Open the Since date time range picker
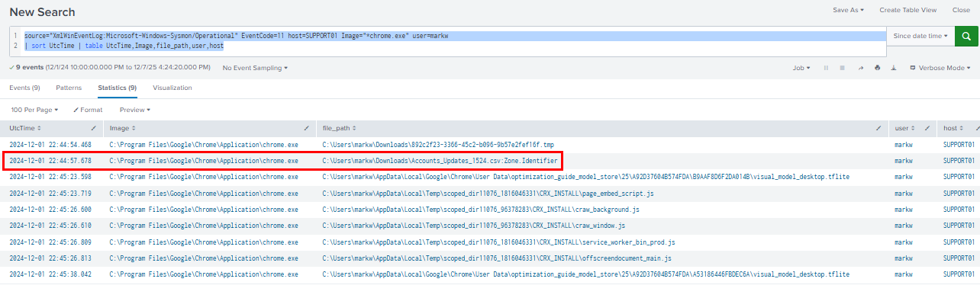Image resolution: width=980 pixels, height=298 pixels. point(920,36)
